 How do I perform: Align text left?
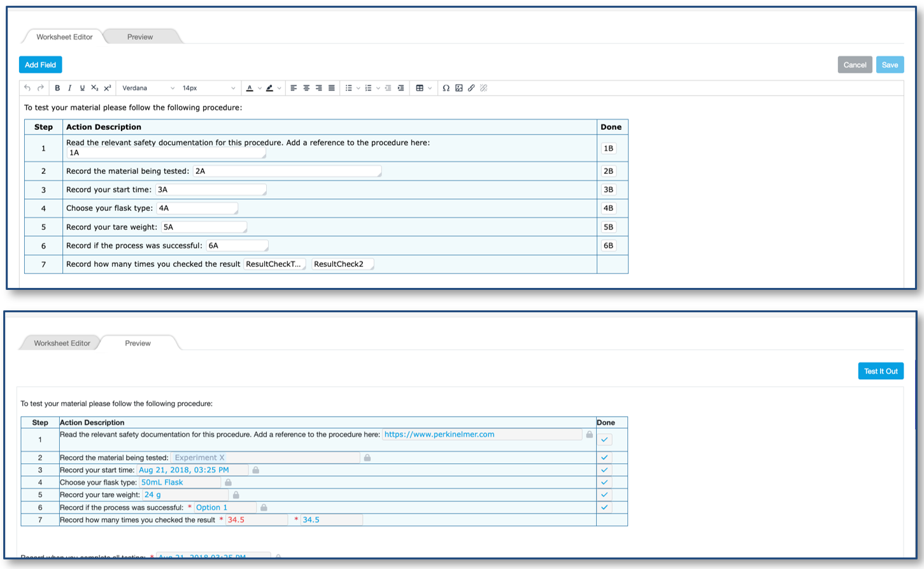[294, 88]
